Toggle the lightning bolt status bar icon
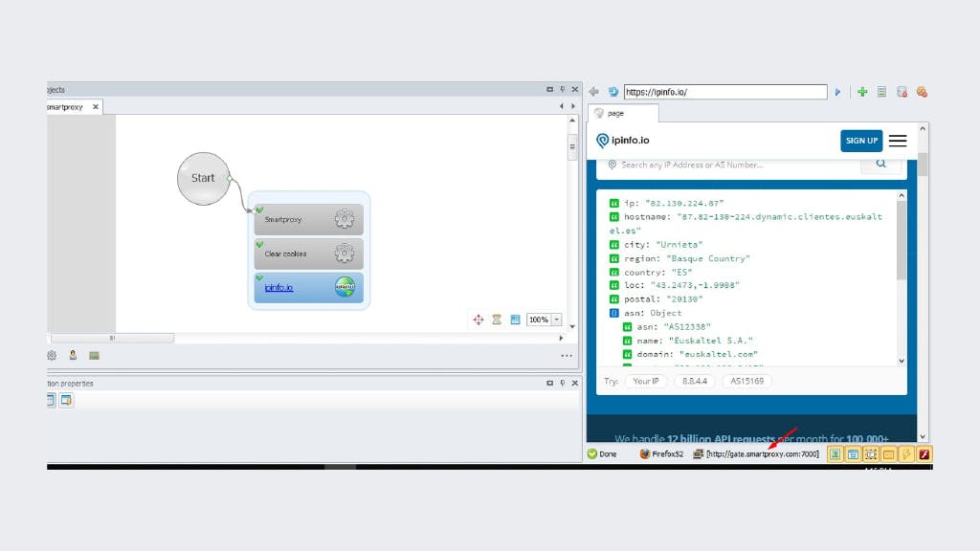 click(906, 454)
